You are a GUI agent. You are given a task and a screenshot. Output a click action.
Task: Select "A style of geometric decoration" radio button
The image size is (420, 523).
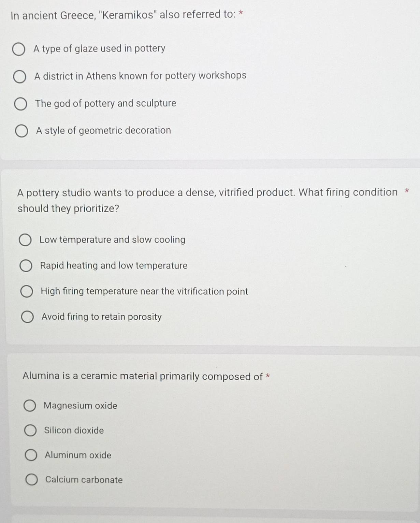click(21, 131)
